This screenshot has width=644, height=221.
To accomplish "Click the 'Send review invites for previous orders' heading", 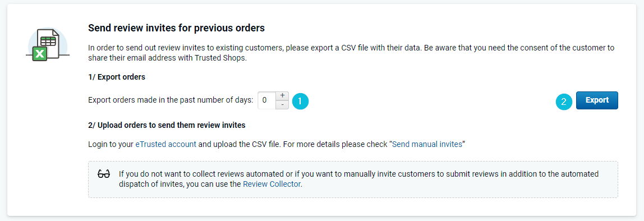I will tap(177, 29).
